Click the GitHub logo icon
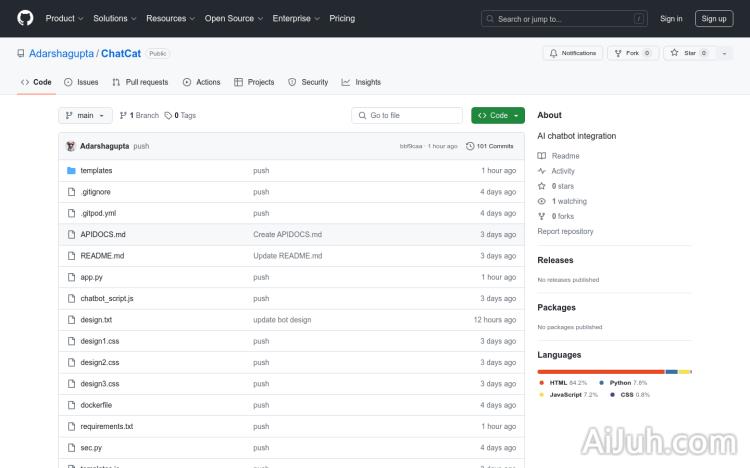The height and width of the screenshot is (468, 750). click(x=25, y=18)
